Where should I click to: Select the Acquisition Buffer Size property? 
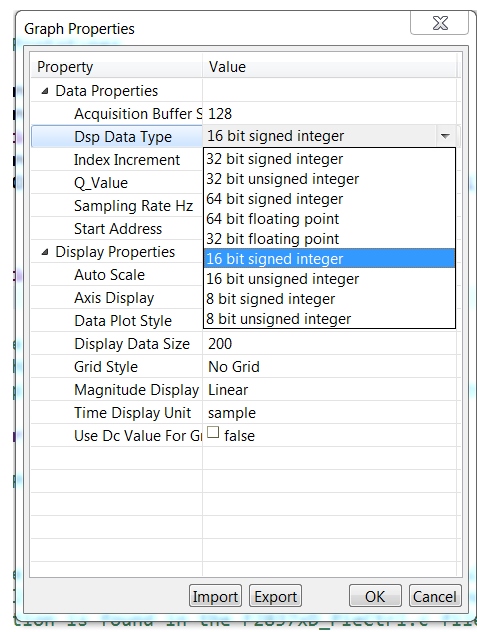pos(138,114)
